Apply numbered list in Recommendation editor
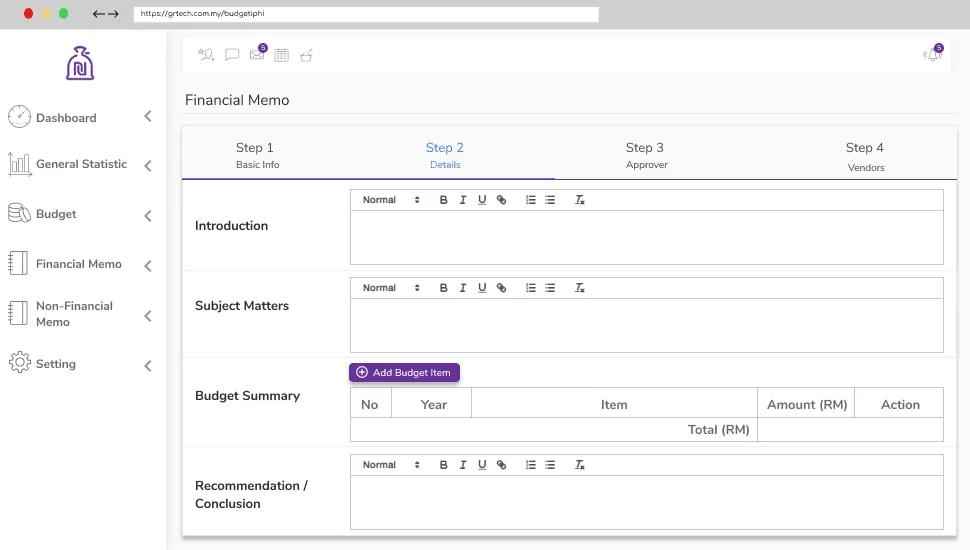 coord(531,465)
